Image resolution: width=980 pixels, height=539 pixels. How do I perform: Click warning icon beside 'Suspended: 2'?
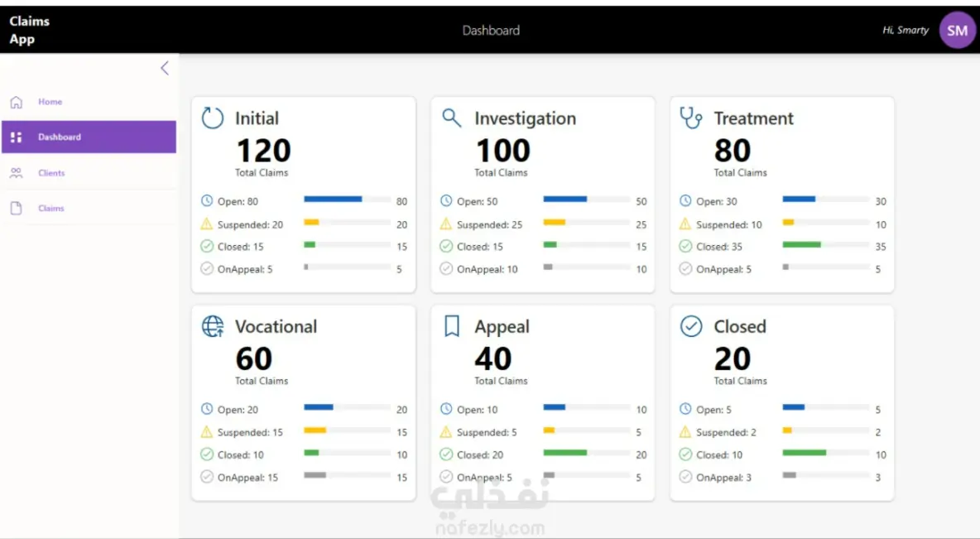coord(685,431)
